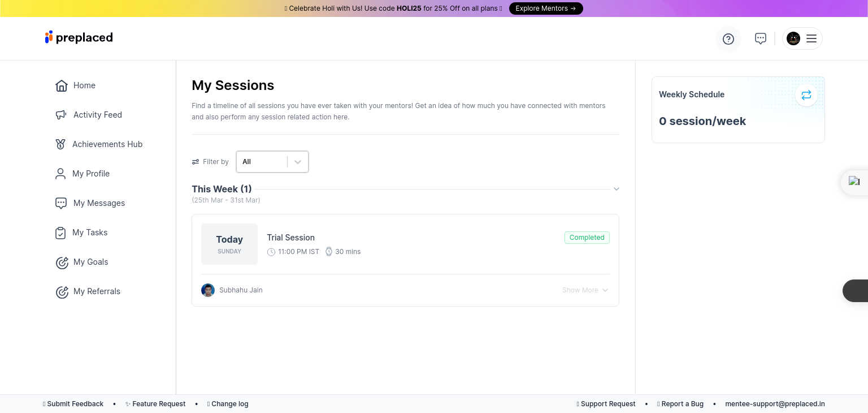868x413 pixels.
Task: Open My Referrals page
Action: (97, 291)
